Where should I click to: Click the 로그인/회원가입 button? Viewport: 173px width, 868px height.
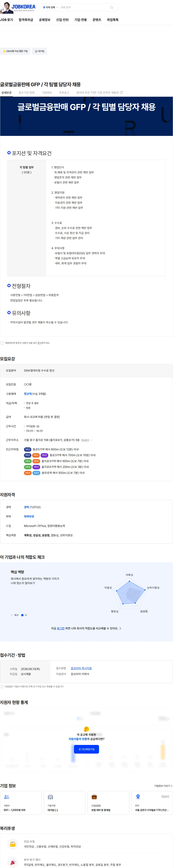pos(86,749)
